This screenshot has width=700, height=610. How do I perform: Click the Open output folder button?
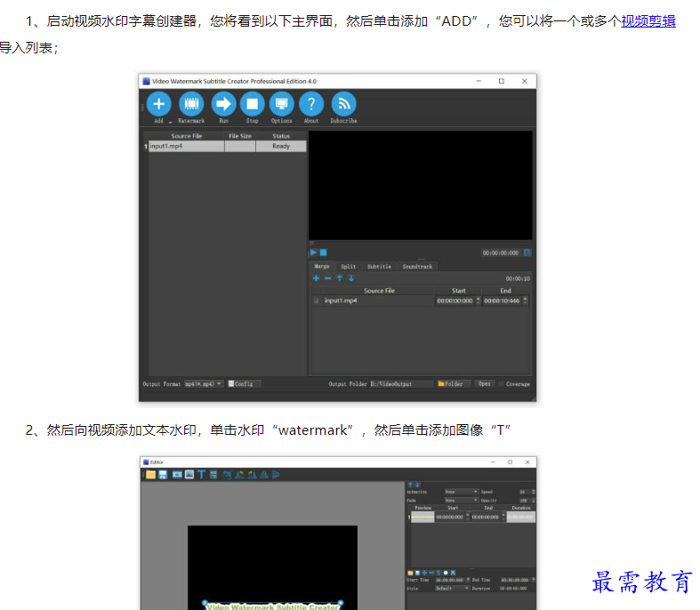click(x=485, y=384)
